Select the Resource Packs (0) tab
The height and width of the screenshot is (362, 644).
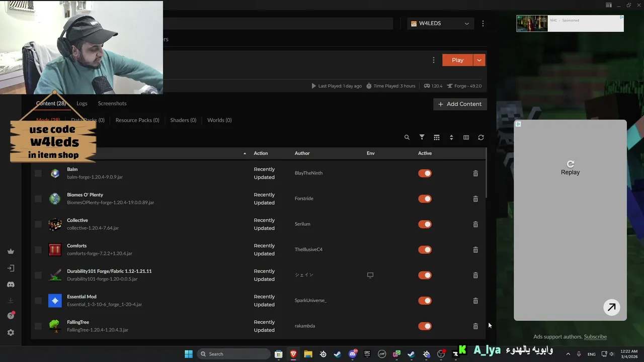(x=137, y=120)
